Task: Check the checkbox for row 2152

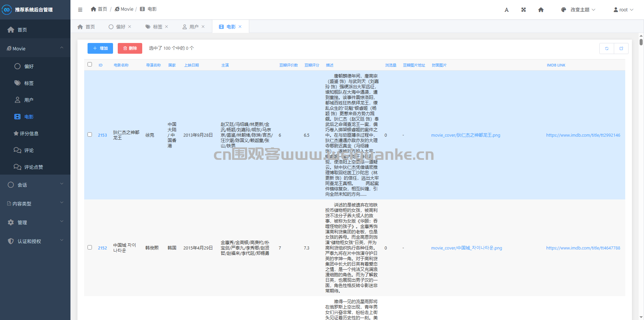Action: tap(90, 247)
